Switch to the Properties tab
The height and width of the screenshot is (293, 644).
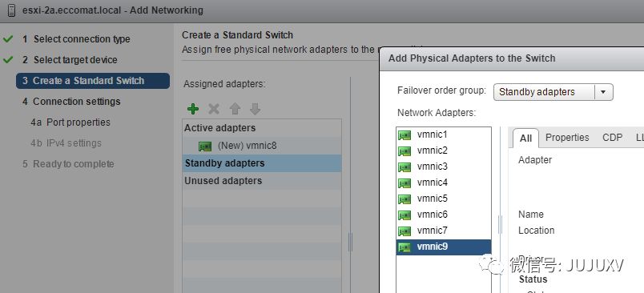[567, 138]
